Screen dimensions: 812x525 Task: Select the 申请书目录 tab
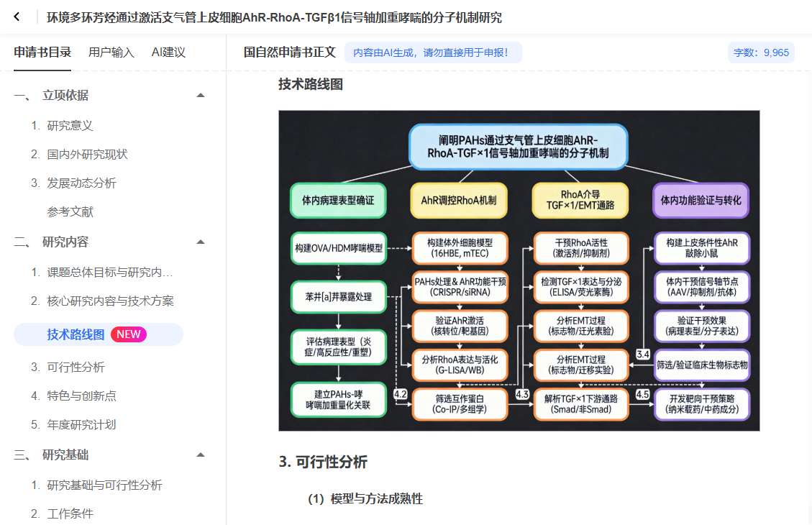coord(42,52)
